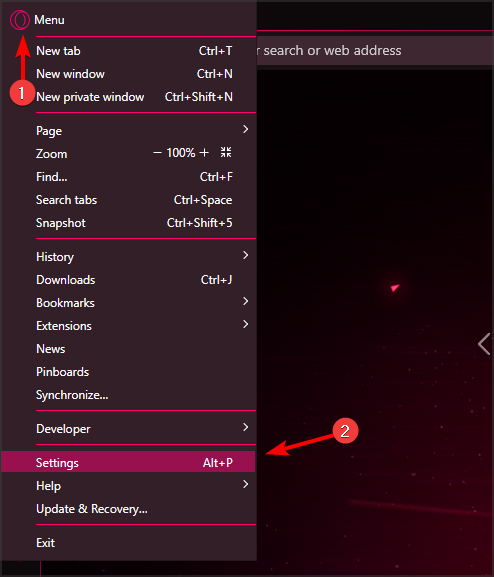Expand the Developer submenu arrow
The width and height of the screenshot is (494, 577).
point(246,427)
